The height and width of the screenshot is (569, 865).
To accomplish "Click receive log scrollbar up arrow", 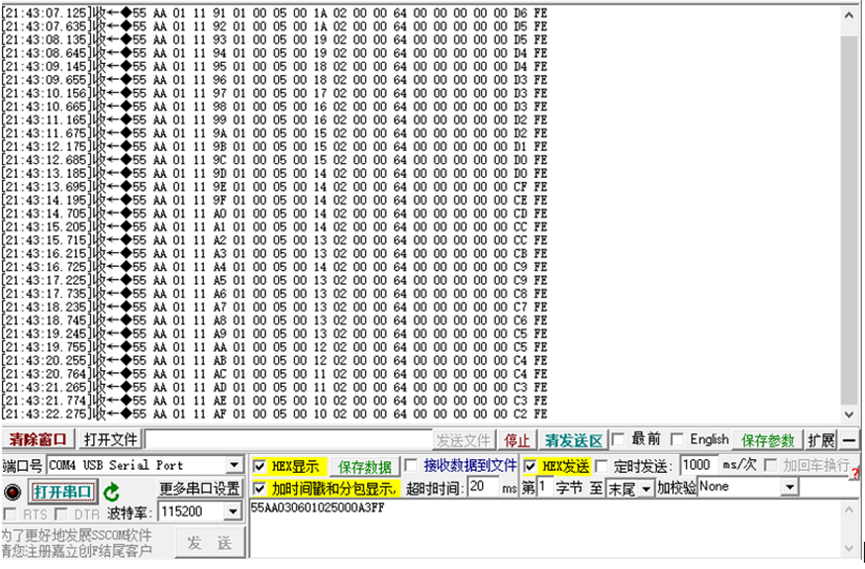I will (849, 15).
